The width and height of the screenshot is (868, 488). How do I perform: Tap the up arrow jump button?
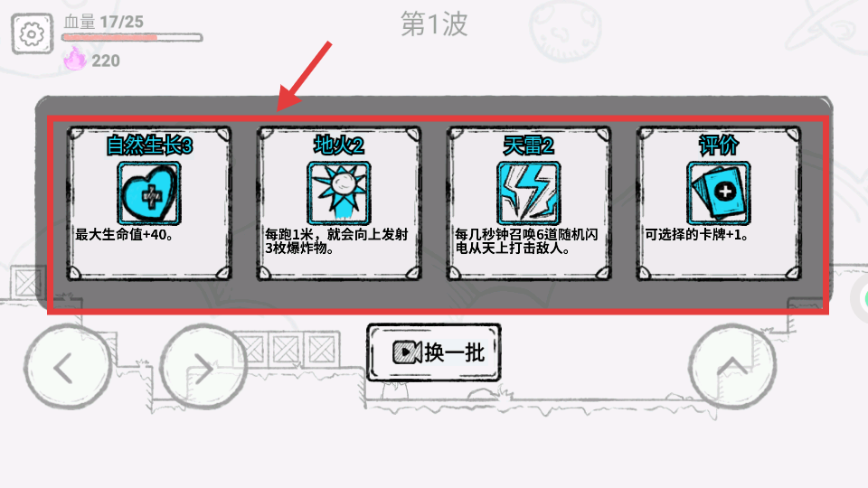tap(731, 367)
